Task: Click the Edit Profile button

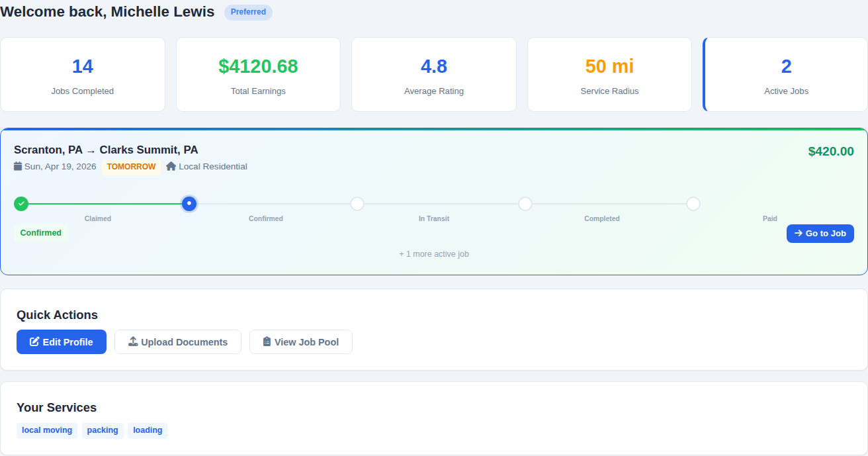Action: point(62,342)
